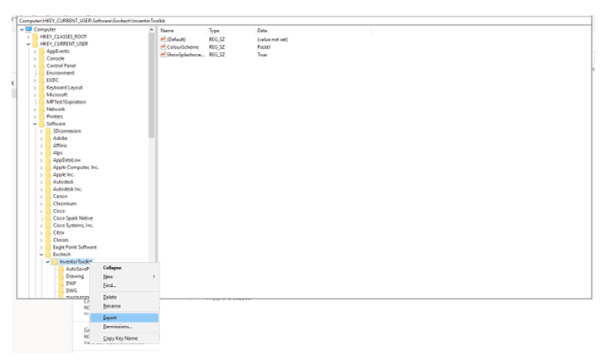Select the ColourScheme string value icon

click(163, 47)
